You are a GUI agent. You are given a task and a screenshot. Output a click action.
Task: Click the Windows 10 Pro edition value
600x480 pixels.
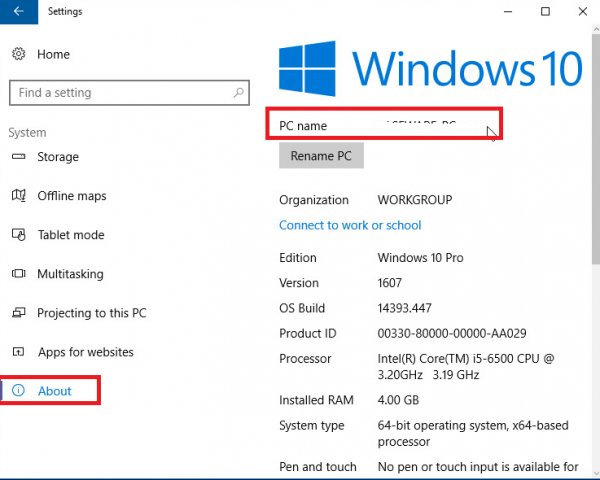(420, 258)
